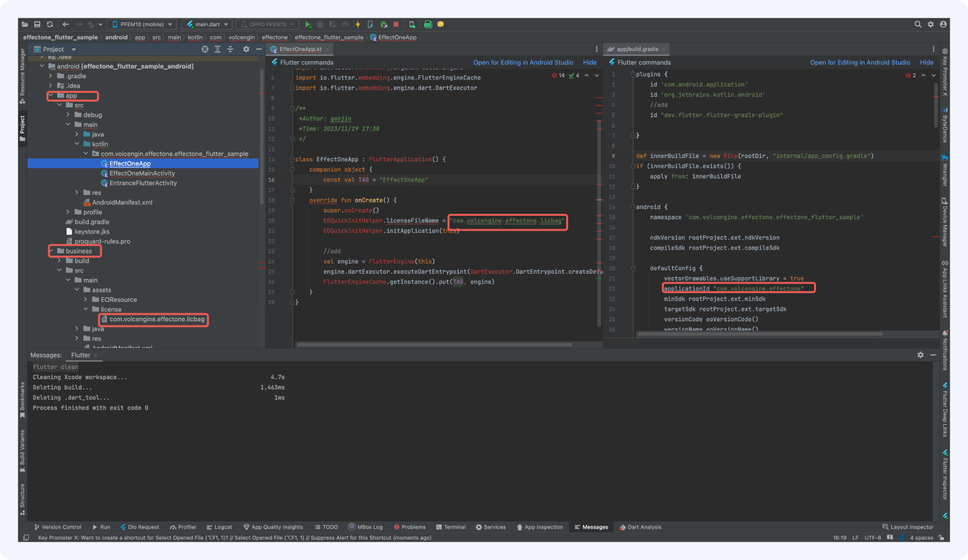Click the Flutter Hot Reload lightning icon
Image resolution: width=968 pixels, height=560 pixels.
(358, 24)
